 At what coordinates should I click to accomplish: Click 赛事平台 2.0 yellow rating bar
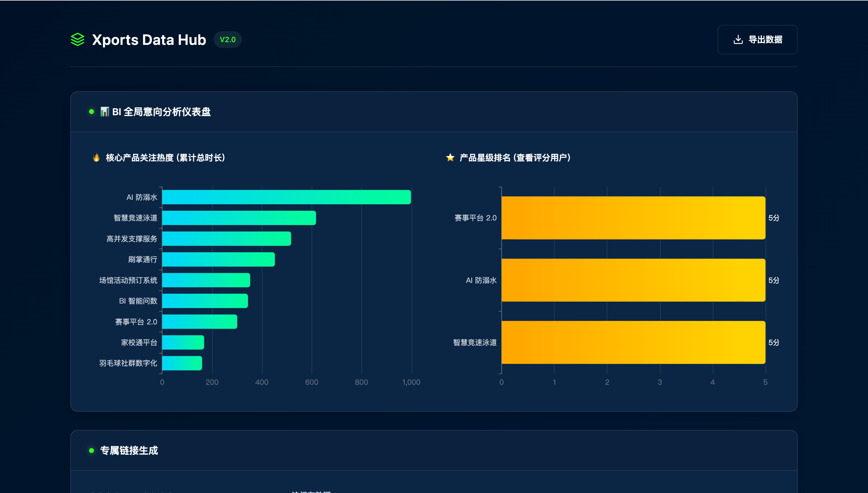pos(633,218)
